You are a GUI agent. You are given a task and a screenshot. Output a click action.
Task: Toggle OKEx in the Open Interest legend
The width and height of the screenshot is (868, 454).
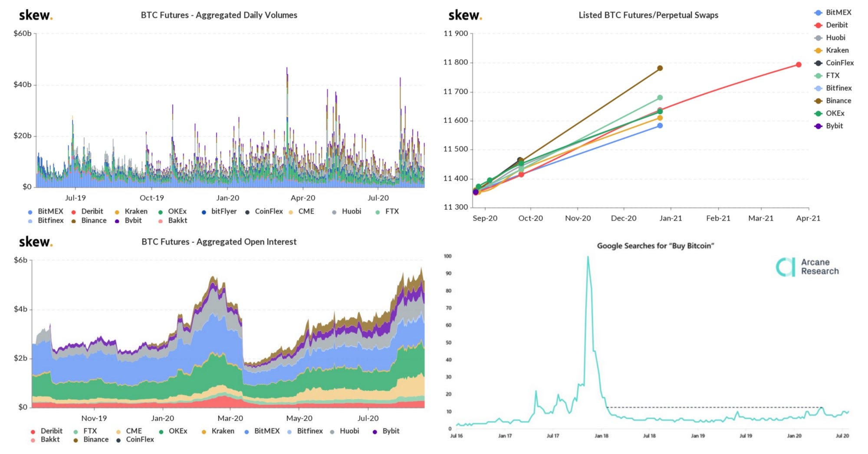point(173,431)
